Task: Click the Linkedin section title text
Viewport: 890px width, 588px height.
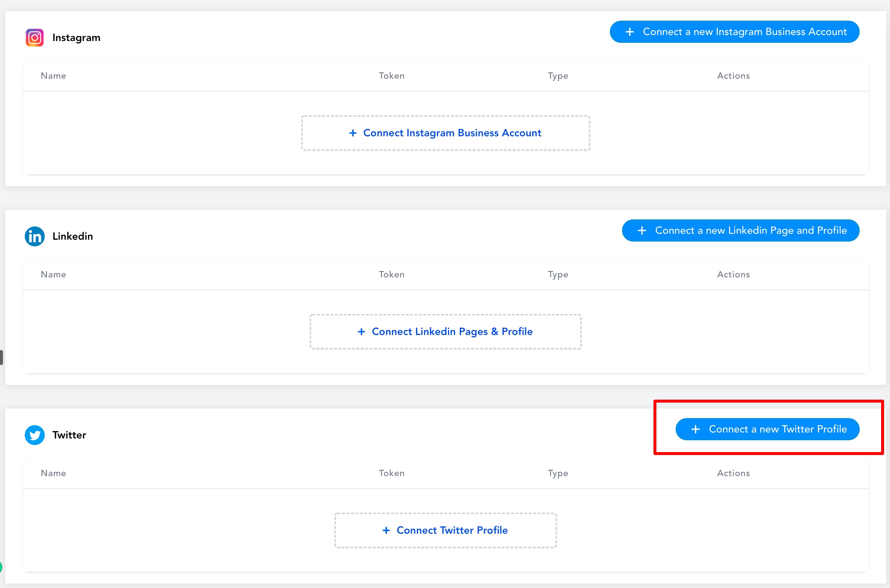Action: click(x=73, y=236)
